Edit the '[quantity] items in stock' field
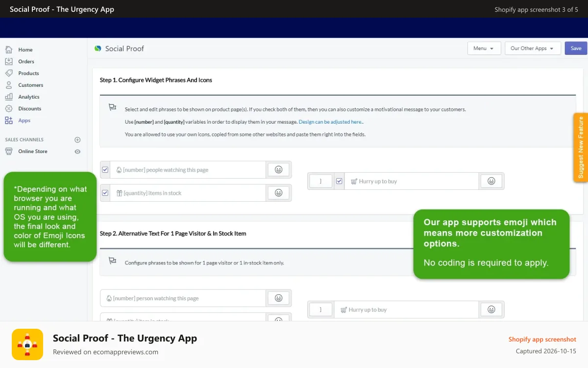The image size is (588, 368). click(188, 193)
